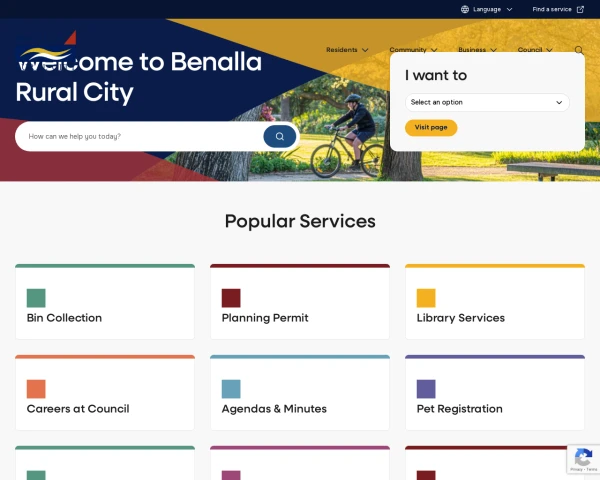
Task: Click the yellow Library Services icon
Action: coord(426,298)
